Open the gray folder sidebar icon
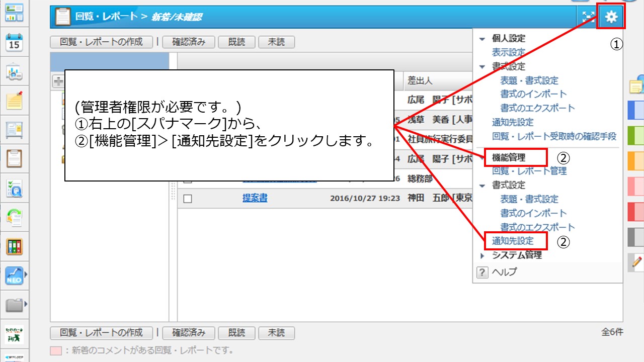 pyautogui.click(x=14, y=304)
